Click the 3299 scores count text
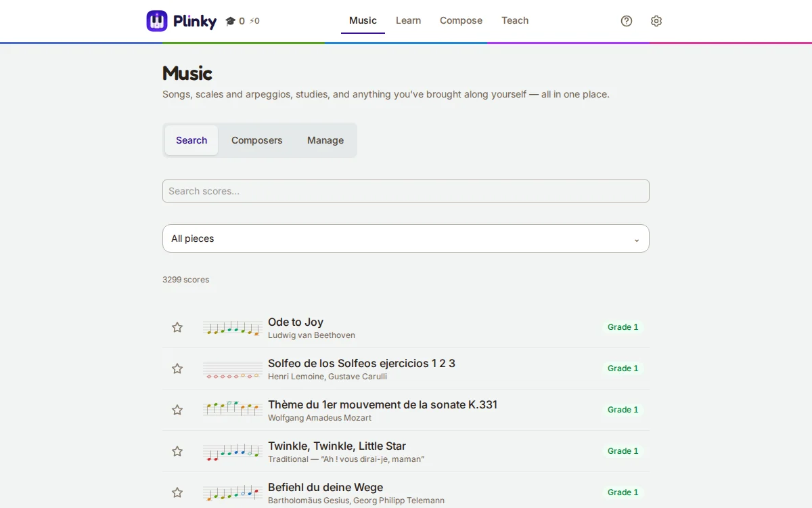Viewport: 812px width, 508px height. coord(185,280)
